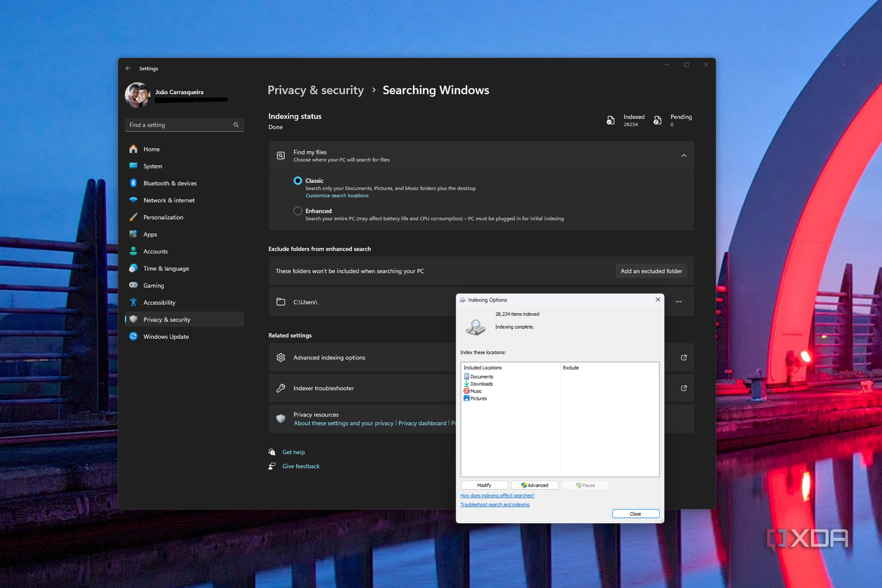Viewport: 882px width, 588px height.
Task: Click the Indexing Options title bar icon
Action: click(463, 300)
